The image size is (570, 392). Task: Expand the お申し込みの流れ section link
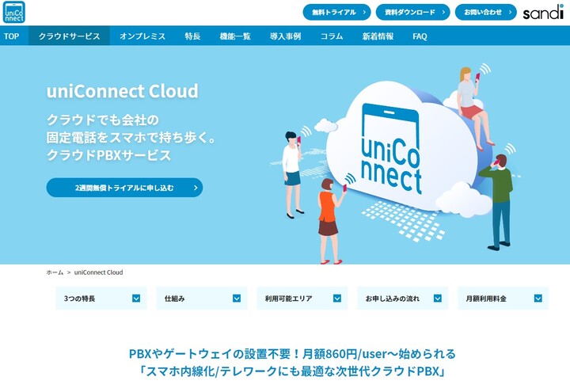402,299
